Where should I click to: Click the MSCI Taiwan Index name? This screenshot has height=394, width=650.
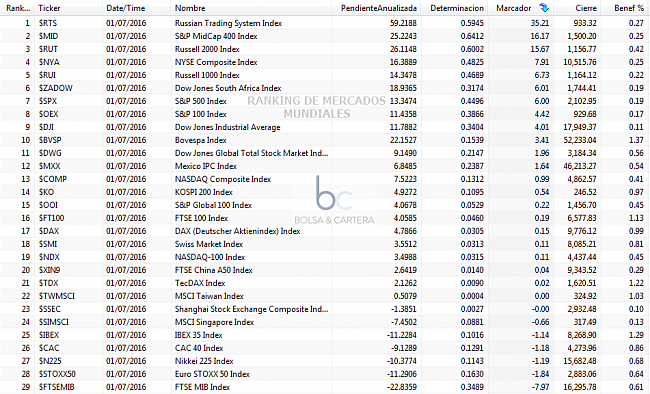[x=209, y=296]
